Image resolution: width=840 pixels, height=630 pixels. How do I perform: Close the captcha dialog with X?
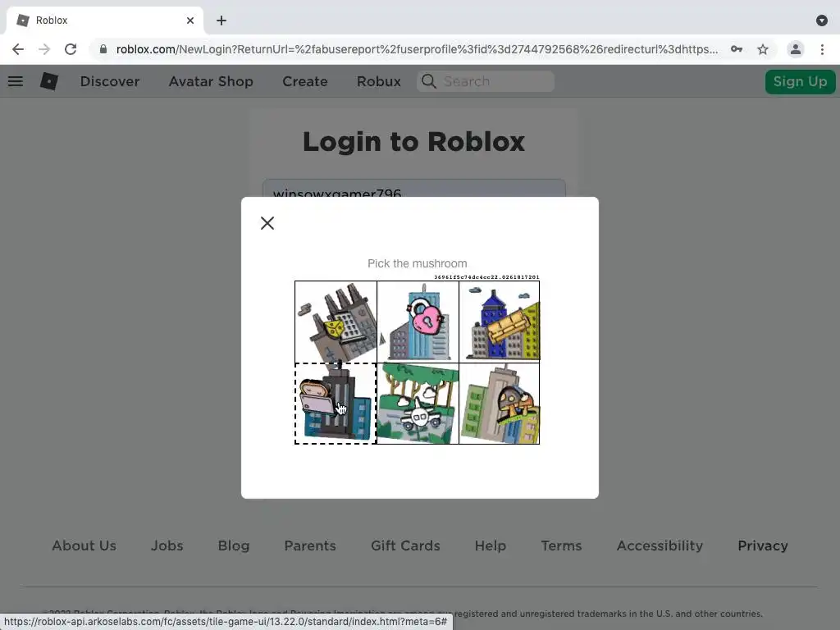click(267, 223)
